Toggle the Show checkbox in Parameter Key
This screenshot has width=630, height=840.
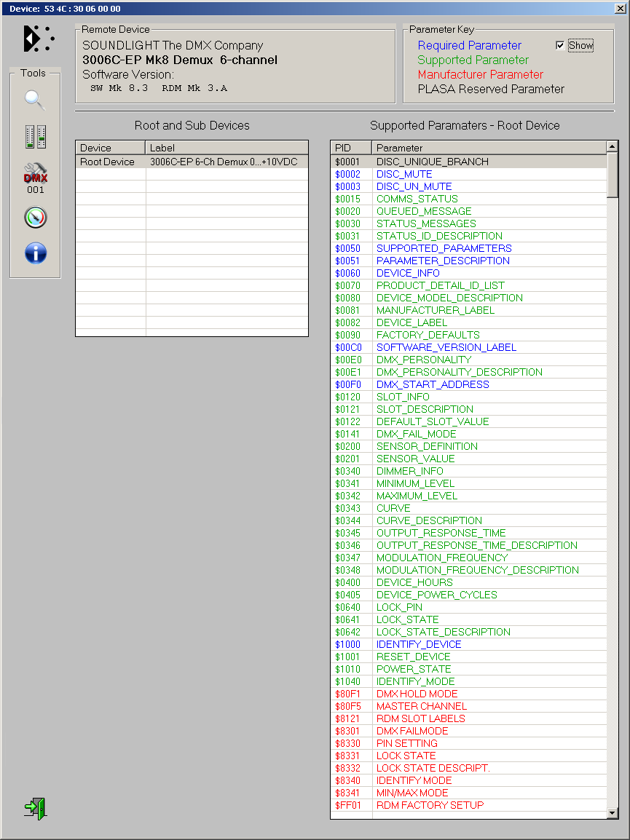click(560, 45)
